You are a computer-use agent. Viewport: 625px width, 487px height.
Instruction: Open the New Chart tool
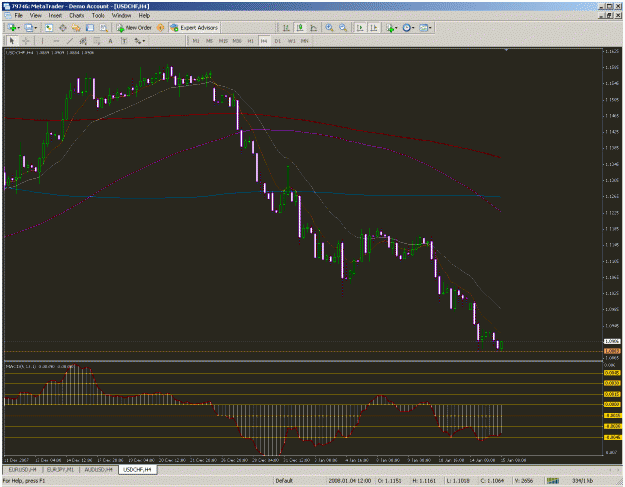[x=11, y=27]
